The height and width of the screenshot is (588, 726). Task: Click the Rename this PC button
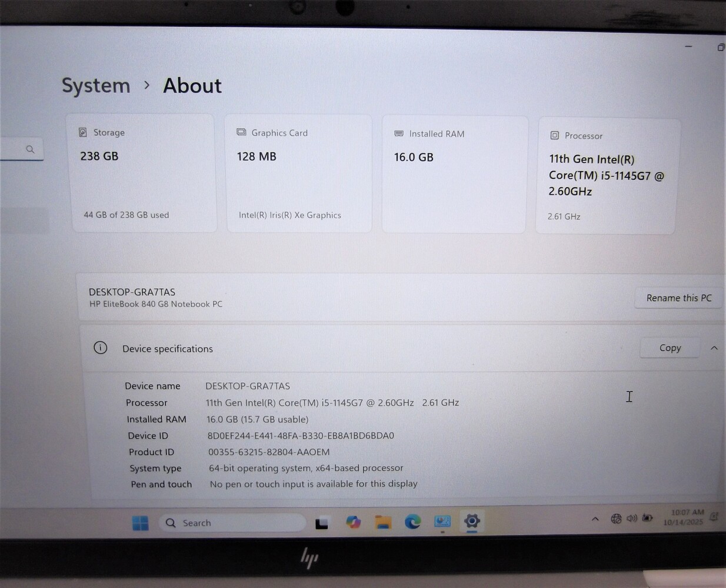(x=678, y=298)
